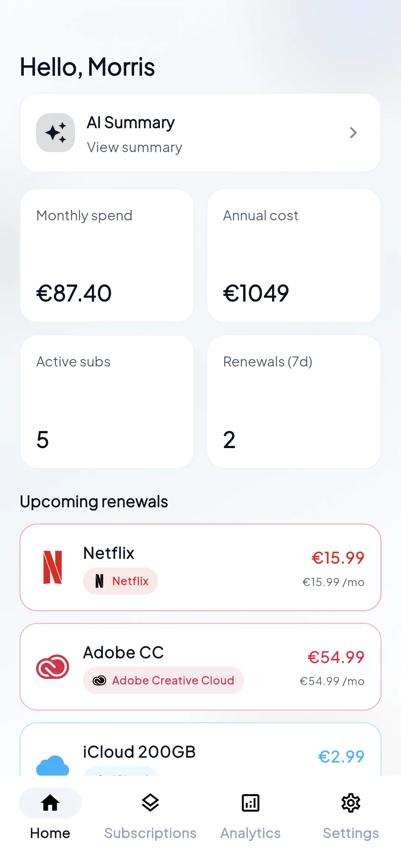Select the Netflix category tag chip
Viewport: 401px width, 868px height.
[120, 581]
